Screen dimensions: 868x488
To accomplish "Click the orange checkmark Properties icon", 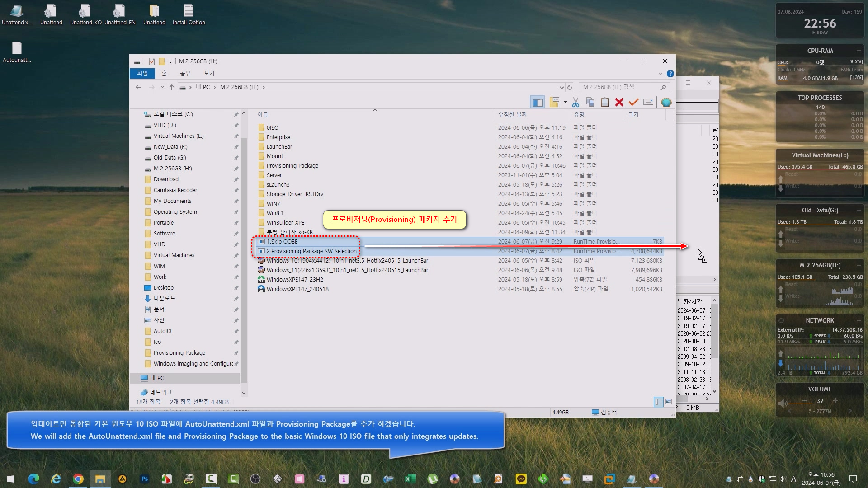I will pos(634,103).
